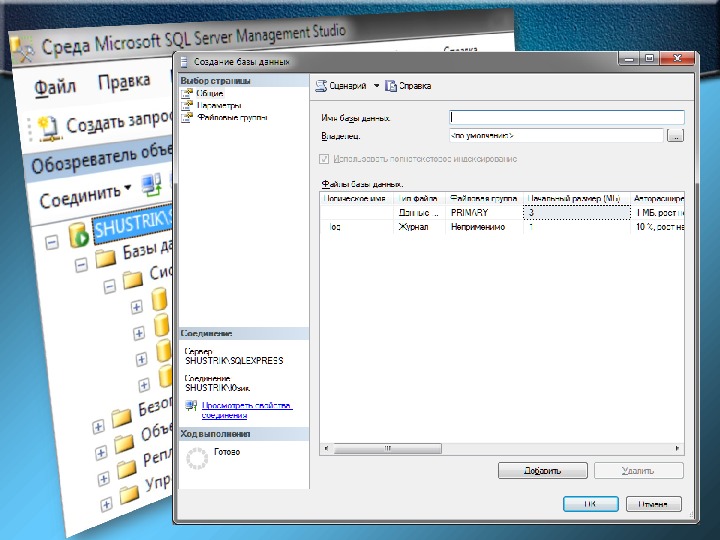This screenshot has height=540, width=720.
Task: Click the Репликация folder icon
Action: coord(127,469)
